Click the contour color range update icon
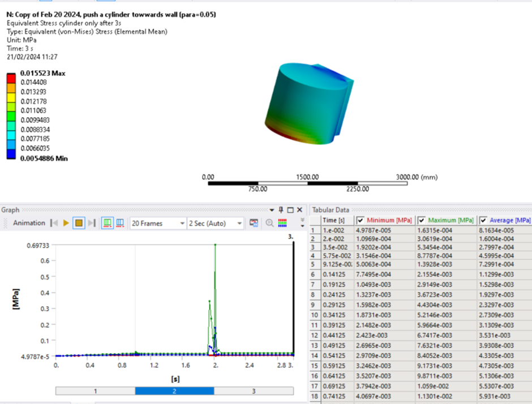 click(x=282, y=223)
